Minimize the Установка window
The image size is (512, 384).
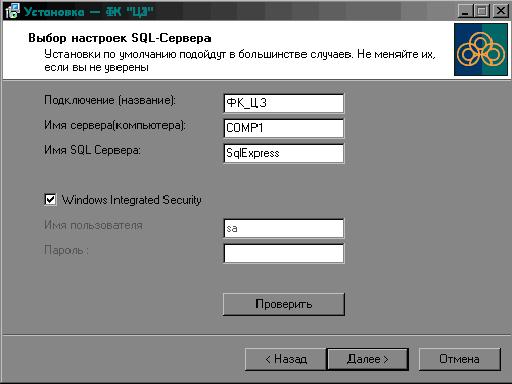click(x=466, y=11)
